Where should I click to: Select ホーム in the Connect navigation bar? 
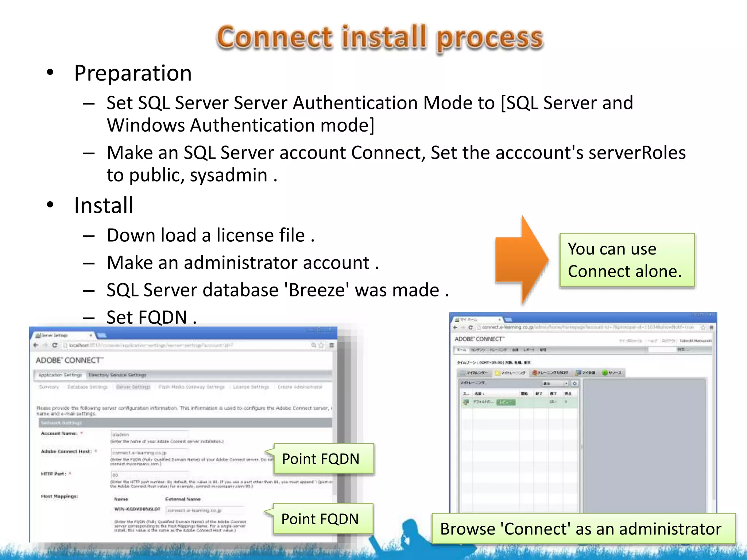pyautogui.click(x=462, y=350)
